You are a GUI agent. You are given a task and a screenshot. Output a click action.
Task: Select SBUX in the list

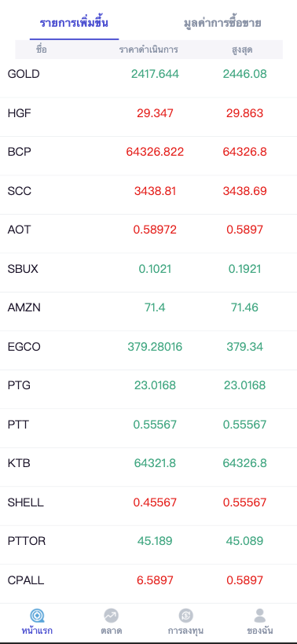tap(148, 269)
